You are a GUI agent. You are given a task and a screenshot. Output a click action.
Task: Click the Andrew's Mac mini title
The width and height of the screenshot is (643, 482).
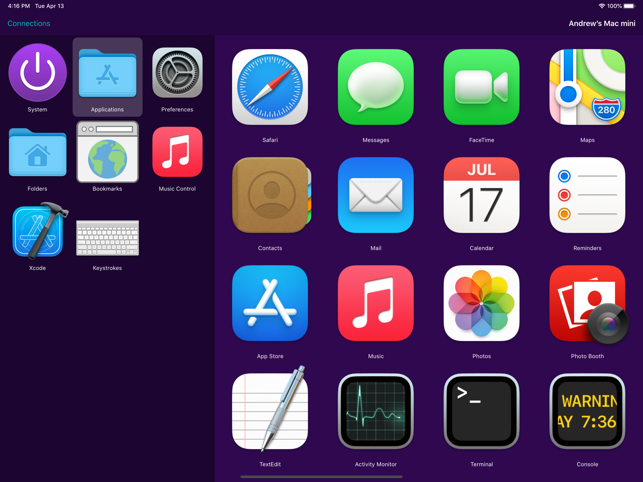(602, 23)
